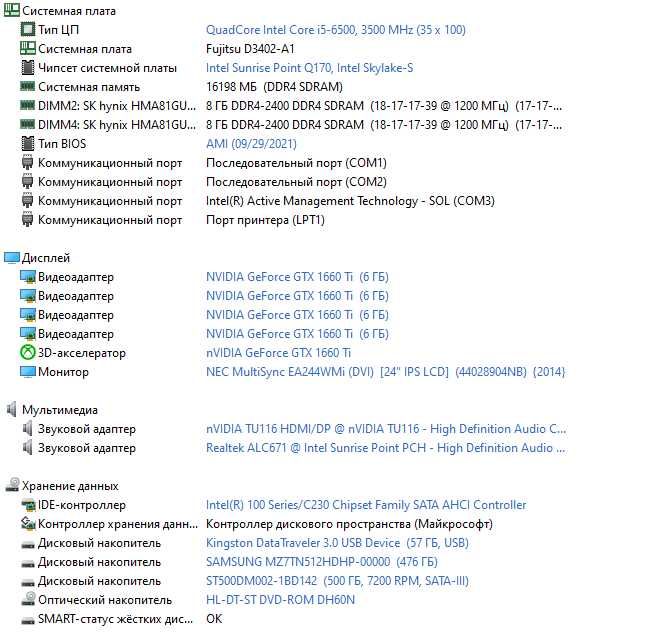This screenshot has height=640, width=653.
Task: Click the Дисплей section monitor icon
Action: 12,258
